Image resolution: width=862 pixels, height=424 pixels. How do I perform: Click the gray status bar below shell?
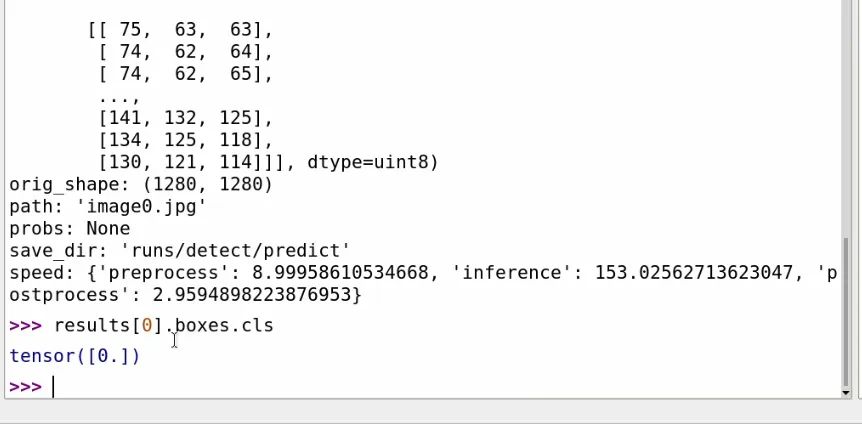tap(431, 411)
